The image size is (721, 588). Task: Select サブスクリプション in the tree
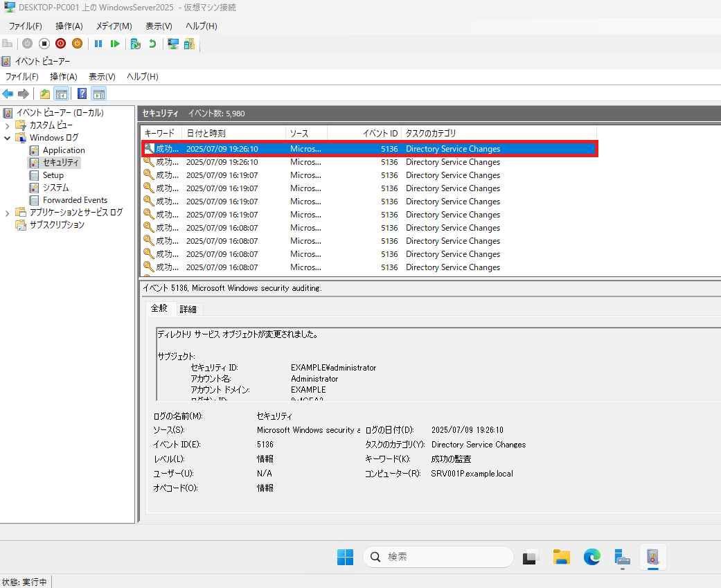(57, 225)
